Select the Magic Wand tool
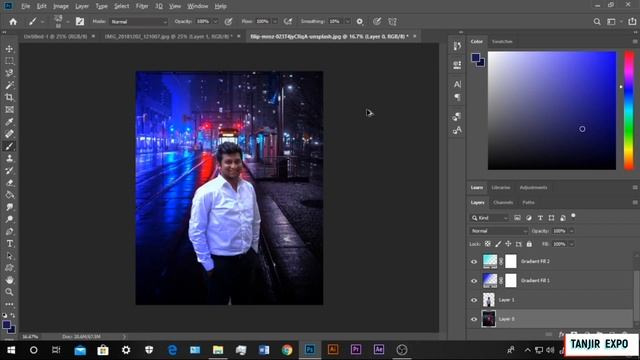The image size is (640, 360). pyautogui.click(x=9, y=85)
